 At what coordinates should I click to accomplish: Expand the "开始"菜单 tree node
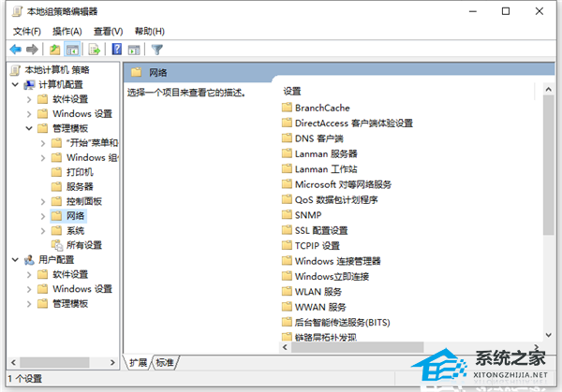[43, 143]
